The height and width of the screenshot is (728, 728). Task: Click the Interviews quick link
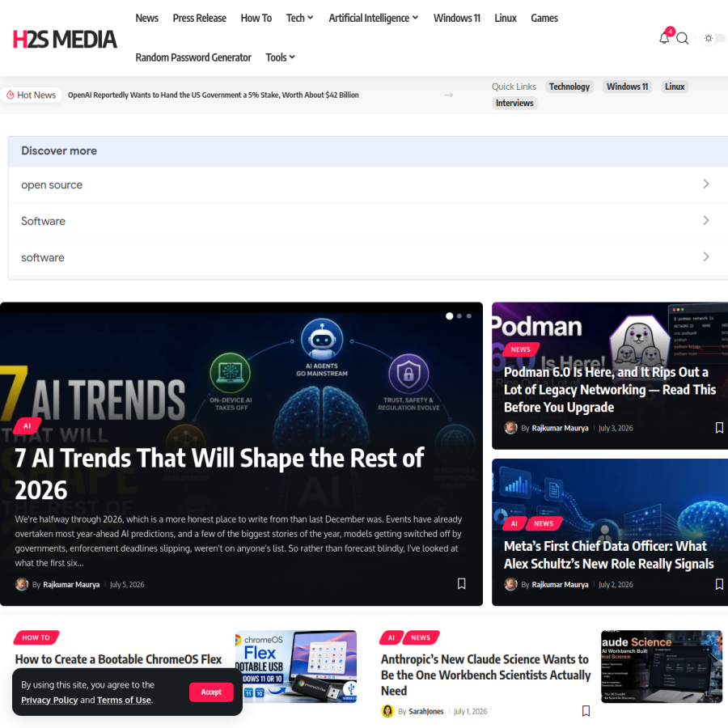click(514, 103)
